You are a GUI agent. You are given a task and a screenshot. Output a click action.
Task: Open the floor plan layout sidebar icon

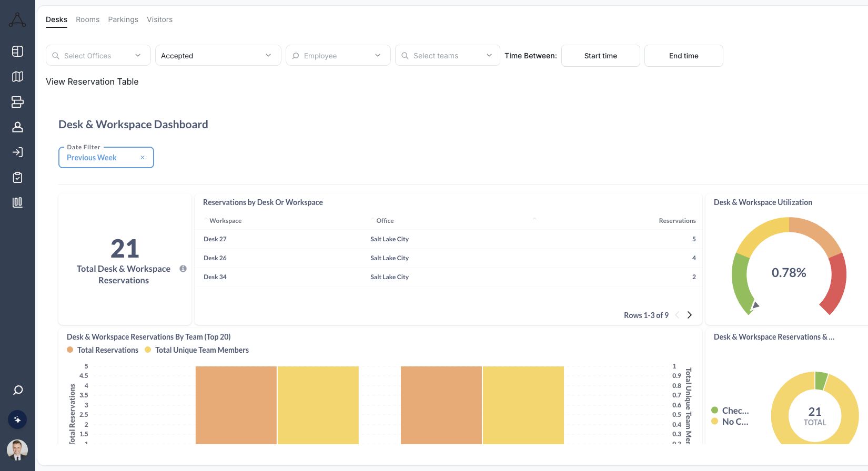17,51
